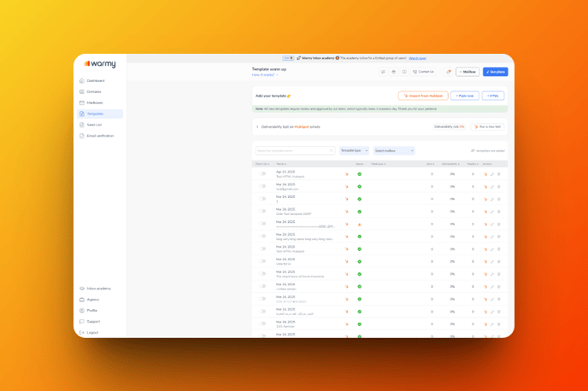Sort by the Mailboxes column header
The width and height of the screenshot is (588, 391).
point(378,164)
